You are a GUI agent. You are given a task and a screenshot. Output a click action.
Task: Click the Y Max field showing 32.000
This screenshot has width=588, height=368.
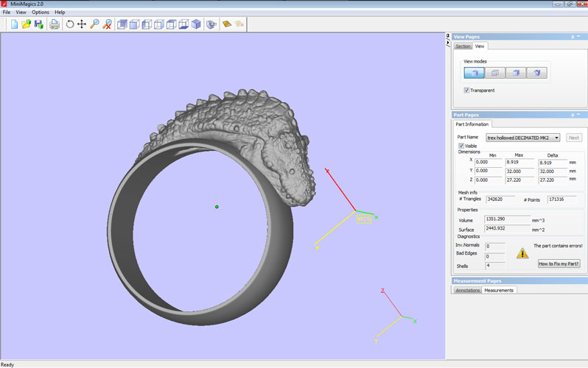point(519,171)
